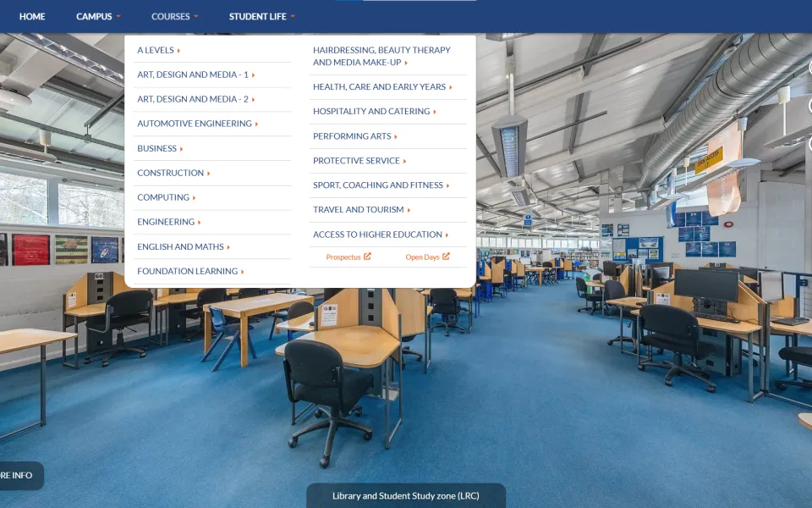Open HAIRDRESSING, BEAUTY THERAPY AND MEDIA MAKE-UP
Image resolution: width=812 pixels, height=508 pixels.
tap(381, 56)
